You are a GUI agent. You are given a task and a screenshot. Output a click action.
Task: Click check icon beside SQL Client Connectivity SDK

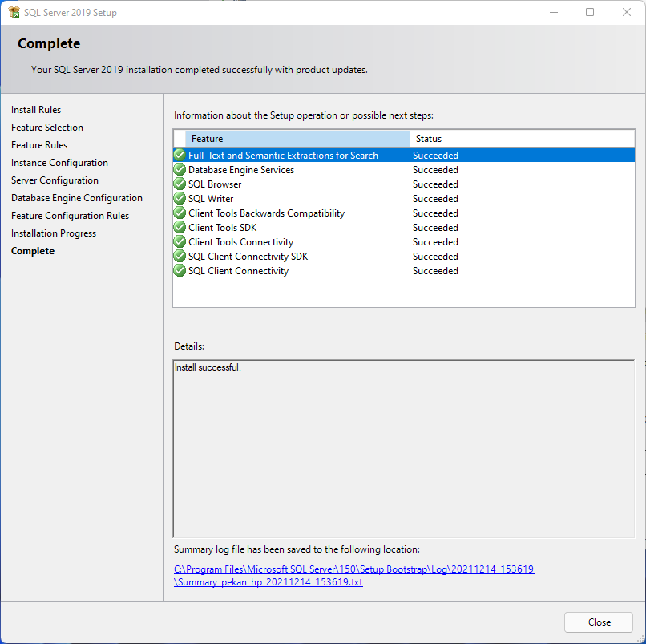180,256
